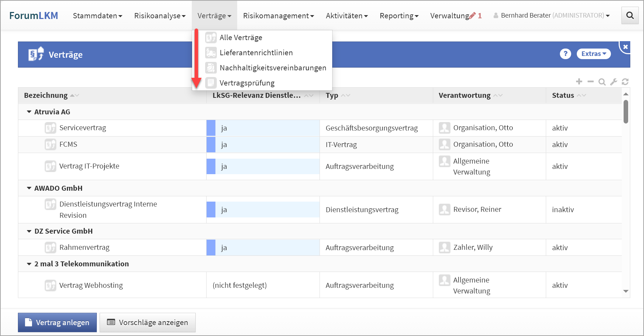Click the Servicevertrag contract icon
The height and width of the screenshot is (336, 644).
point(50,128)
